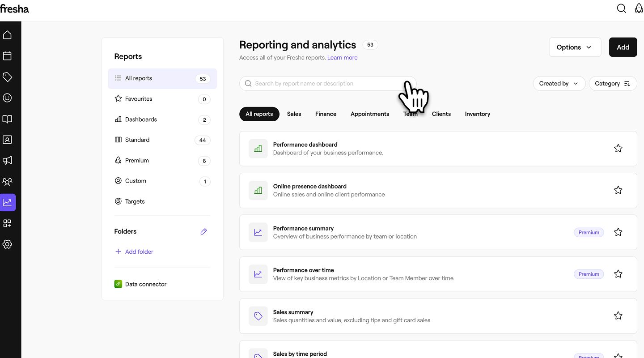644x358 pixels.
Task: Open the clients smiley icon in sidebar
Action: pos(7,98)
